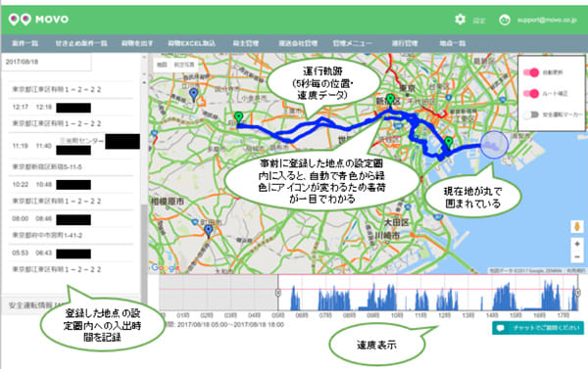The height and width of the screenshot is (369, 588).
Task: Click the MOVO logo in the header
Action: (x=38, y=20)
